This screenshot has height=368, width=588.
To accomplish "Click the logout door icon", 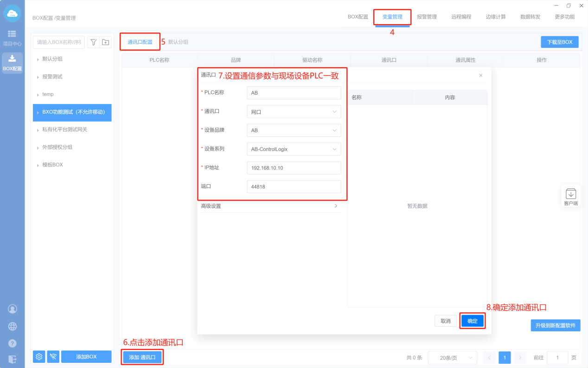I will (x=13, y=359).
